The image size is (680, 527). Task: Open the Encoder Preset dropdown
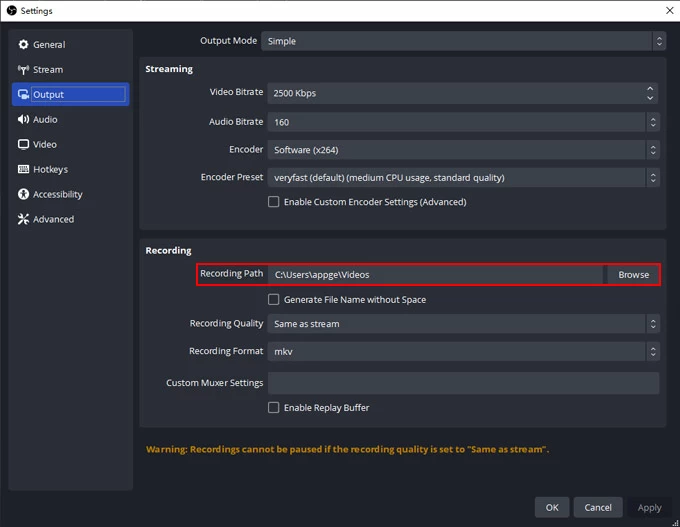coord(463,177)
